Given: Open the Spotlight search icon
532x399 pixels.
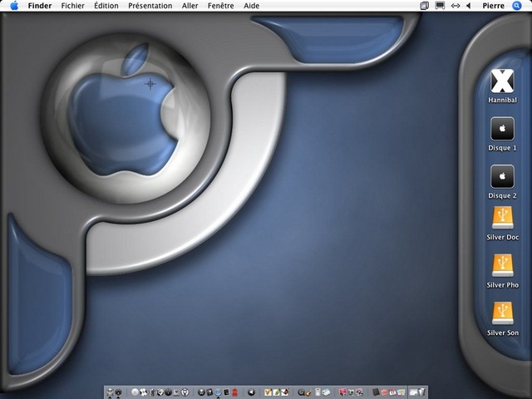Looking at the screenshot, I should click(517, 6).
